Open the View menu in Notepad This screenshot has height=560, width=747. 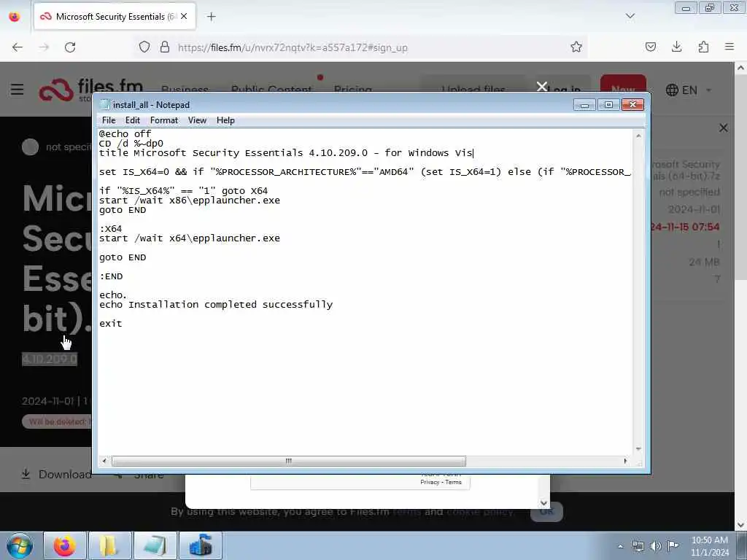pyautogui.click(x=197, y=120)
